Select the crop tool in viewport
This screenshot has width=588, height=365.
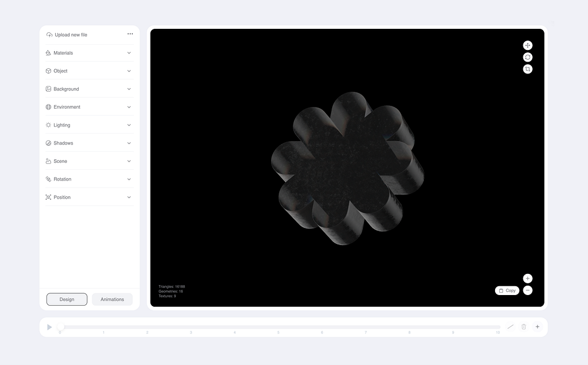pos(527,69)
